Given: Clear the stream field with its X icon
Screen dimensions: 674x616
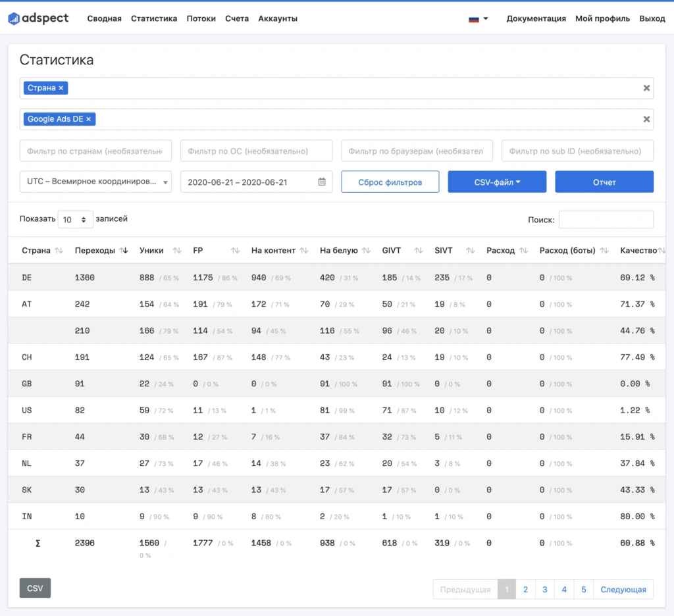Looking at the screenshot, I should 646,119.
